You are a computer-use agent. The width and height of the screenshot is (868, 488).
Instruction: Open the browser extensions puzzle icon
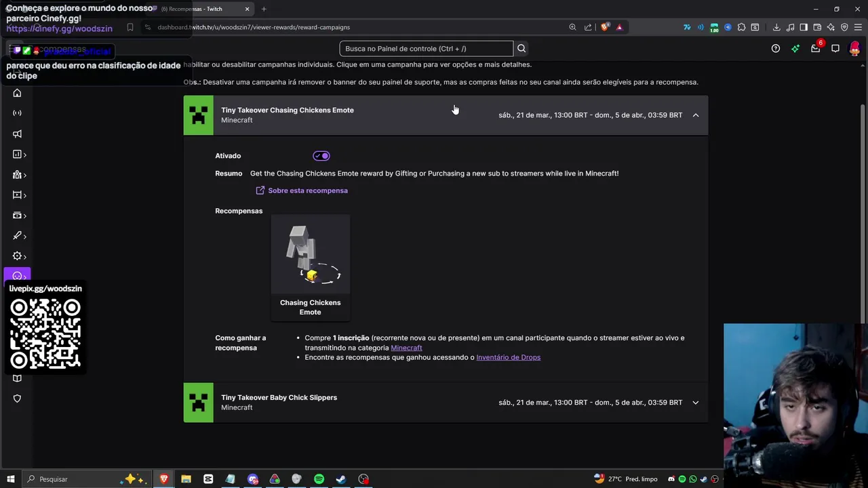(741, 27)
